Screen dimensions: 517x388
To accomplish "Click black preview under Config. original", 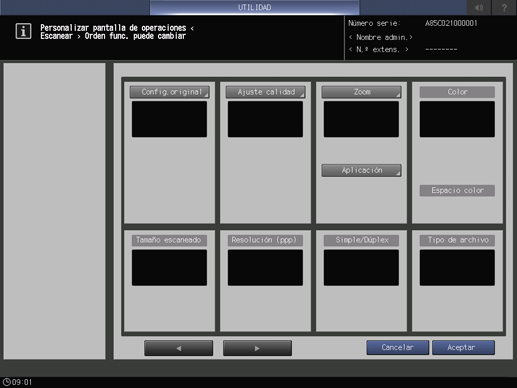I will pos(169,119).
